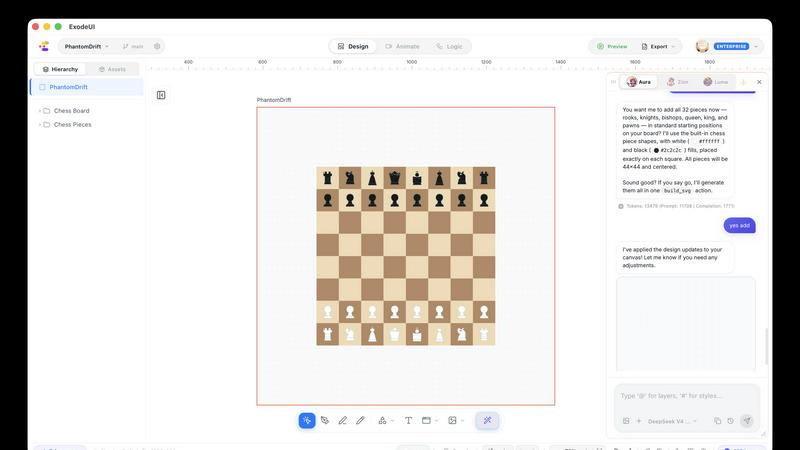The width and height of the screenshot is (800, 450).
Task: Expand the Chess Pieces folder
Action: coord(40,124)
